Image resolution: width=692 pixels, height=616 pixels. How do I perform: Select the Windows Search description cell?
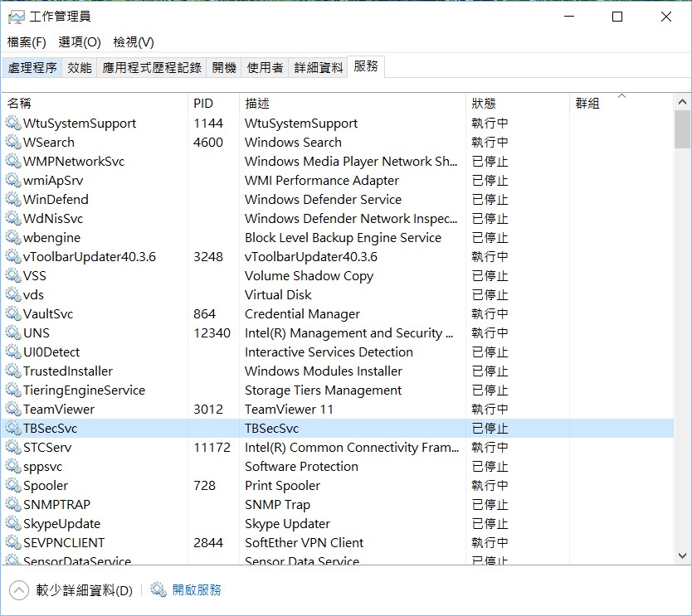click(x=293, y=142)
